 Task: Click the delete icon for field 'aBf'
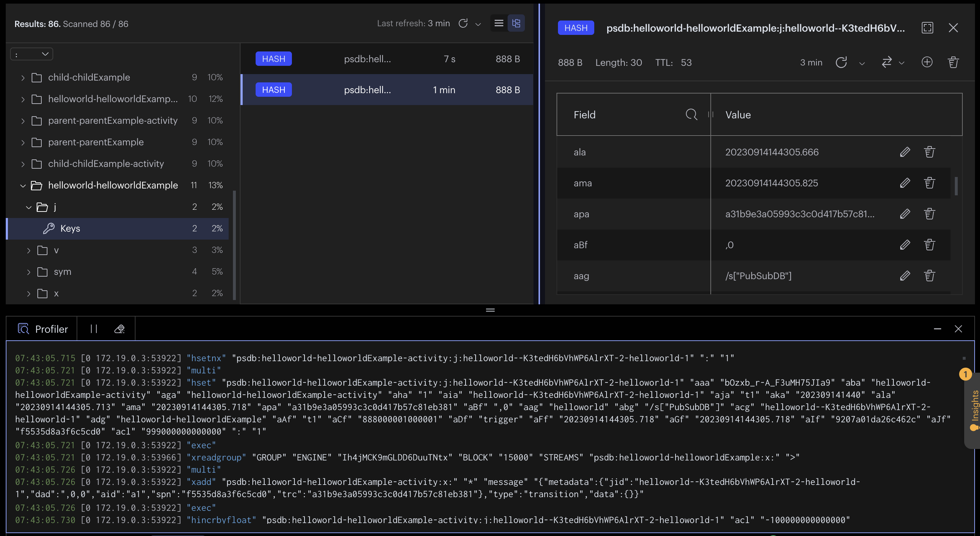pyautogui.click(x=930, y=244)
